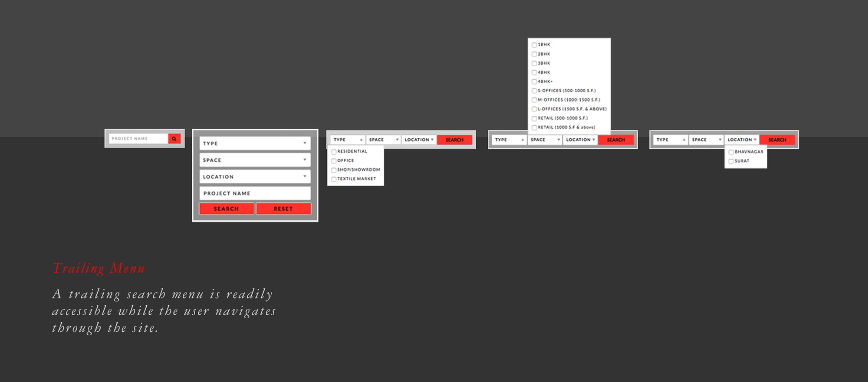The height and width of the screenshot is (382, 868).
Task: Click the magnifier icon beside small Project Name field
Action: point(174,139)
